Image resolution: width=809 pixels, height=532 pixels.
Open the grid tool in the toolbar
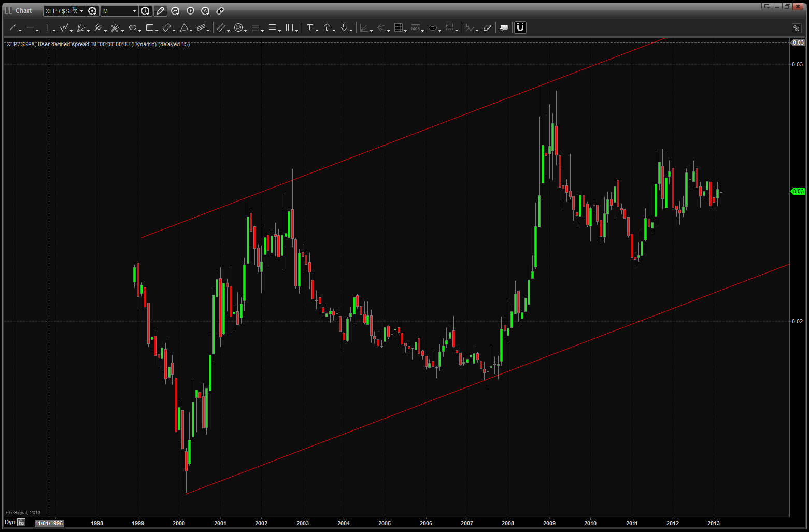coord(399,28)
